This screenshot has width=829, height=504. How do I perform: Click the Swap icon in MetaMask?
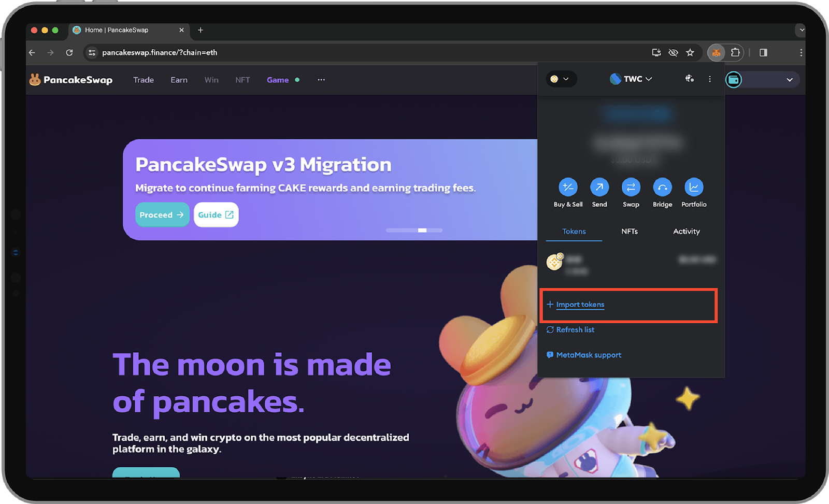tap(631, 187)
